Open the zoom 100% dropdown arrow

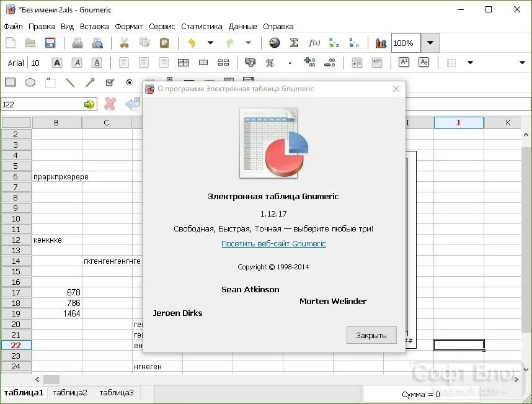click(430, 43)
